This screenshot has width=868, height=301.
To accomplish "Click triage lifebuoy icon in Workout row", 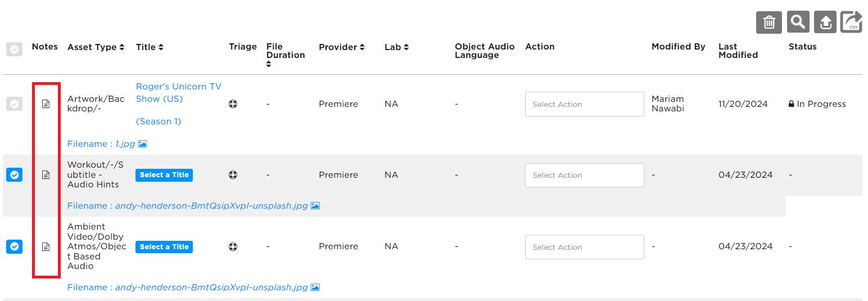I will tap(233, 175).
